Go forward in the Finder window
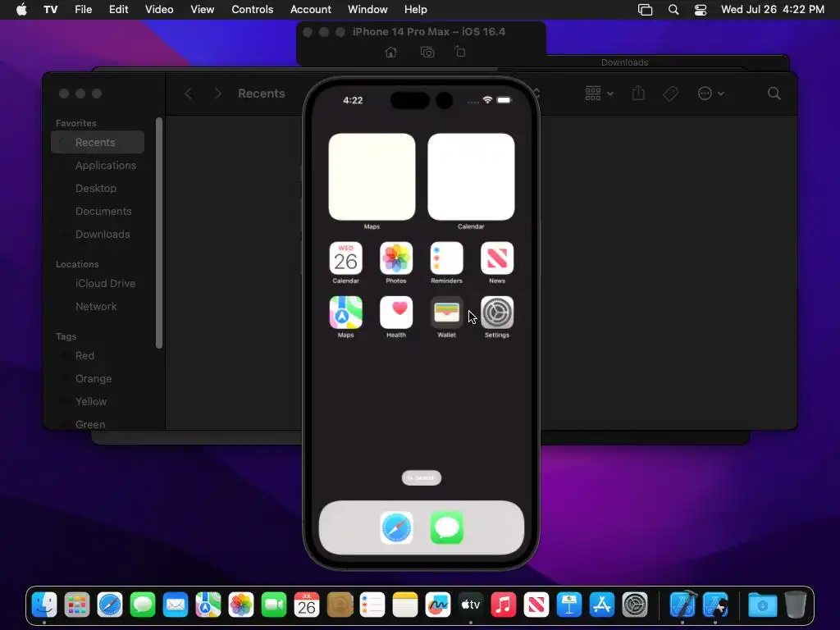Screen dimensions: 840x630 click(217, 94)
